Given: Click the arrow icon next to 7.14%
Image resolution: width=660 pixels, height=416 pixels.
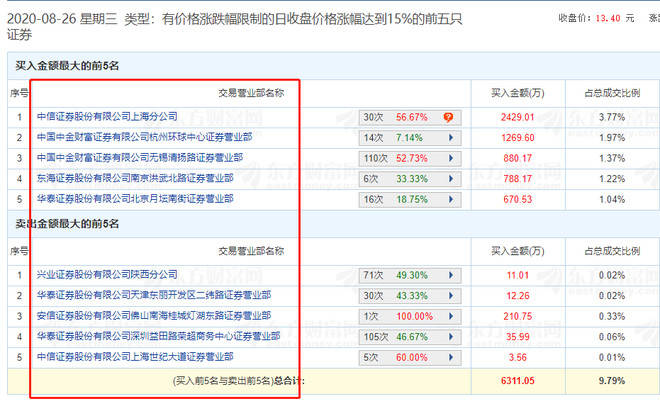Looking at the screenshot, I should pyautogui.click(x=449, y=137).
